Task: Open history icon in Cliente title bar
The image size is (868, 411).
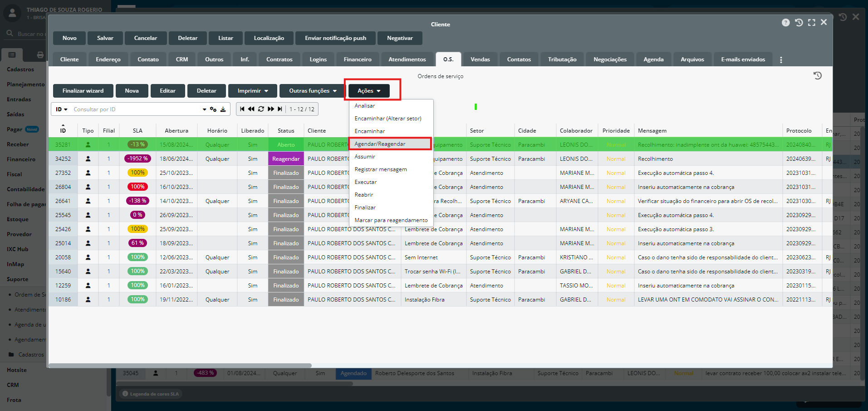Action: (x=799, y=23)
